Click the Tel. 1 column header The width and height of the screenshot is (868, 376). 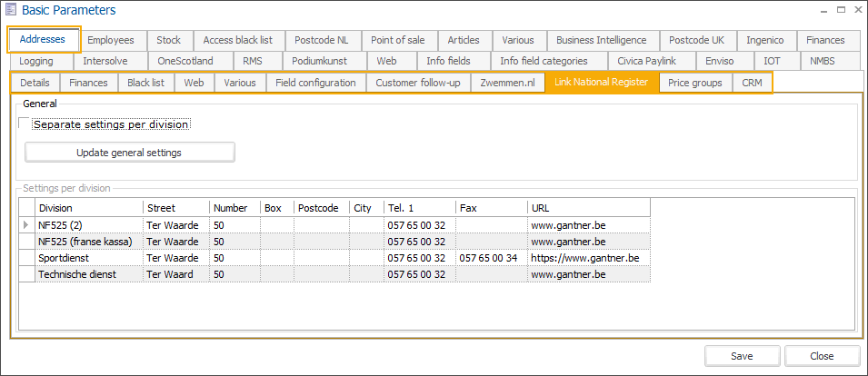tap(420, 208)
